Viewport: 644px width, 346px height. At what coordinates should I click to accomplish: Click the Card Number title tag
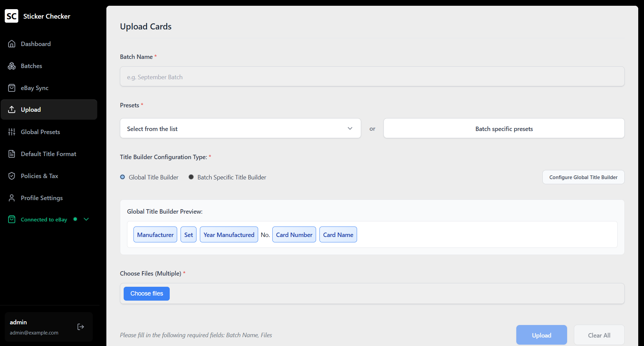pos(294,234)
